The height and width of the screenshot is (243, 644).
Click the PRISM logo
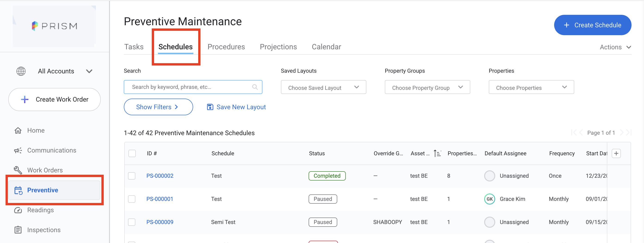[x=54, y=26]
